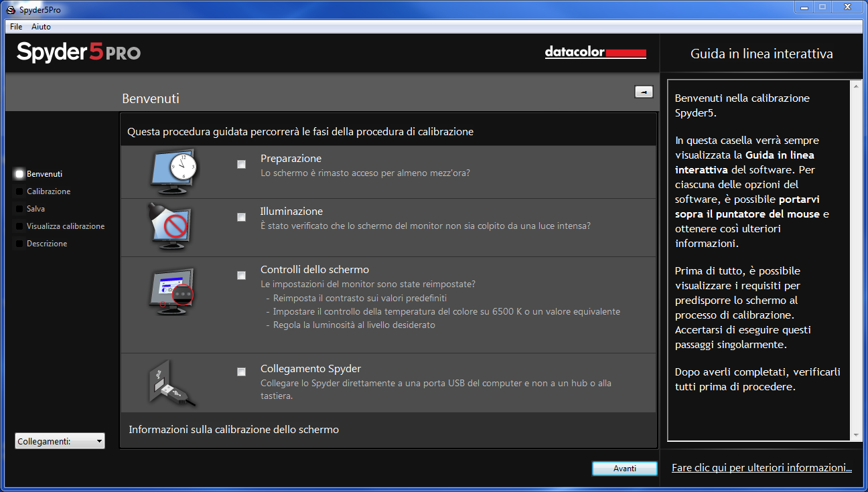868x492 pixels.
Task: Minimize the Spyder5Pro window
Action: click(805, 7)
